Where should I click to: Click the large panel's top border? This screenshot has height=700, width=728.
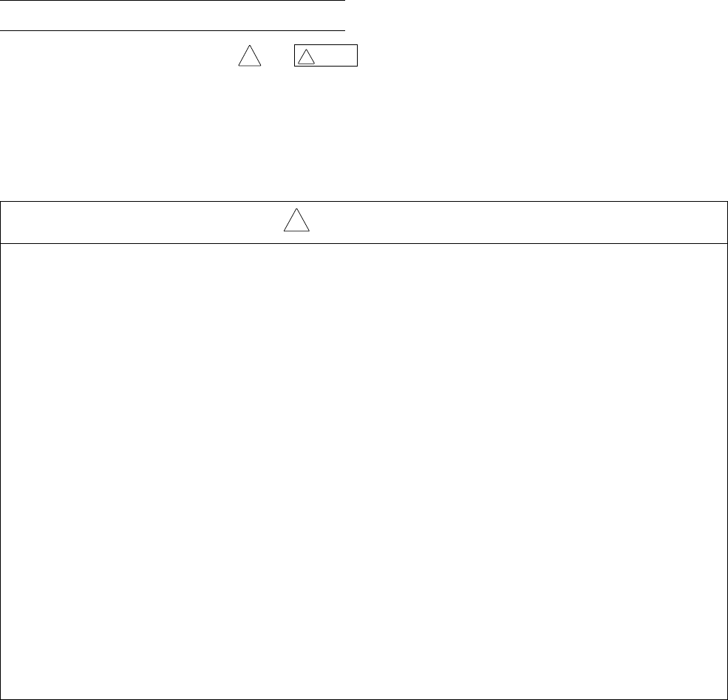(x=364, y=202)
